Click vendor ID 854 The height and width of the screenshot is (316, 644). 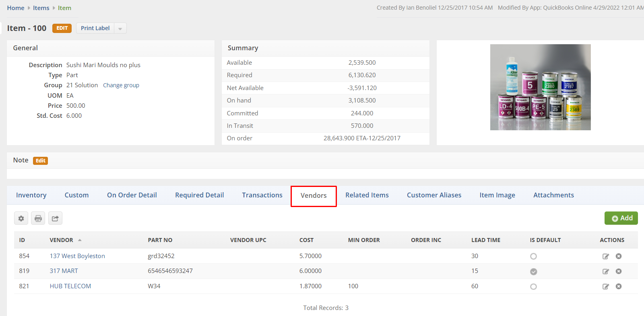click(24, 256)
